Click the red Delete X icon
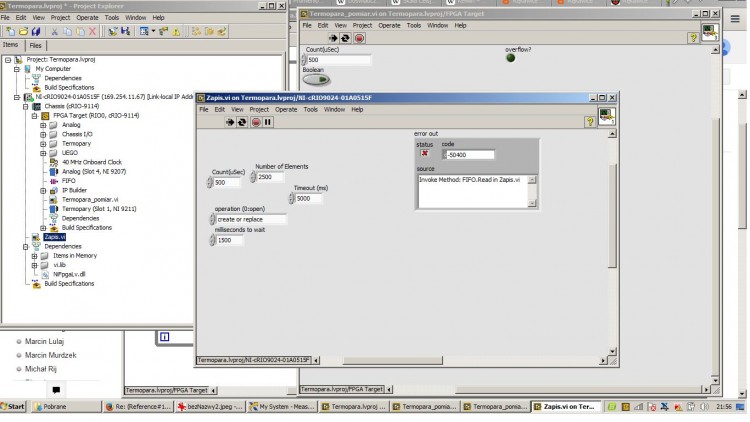This screenshot has width=750, height=422. point(92,32)
